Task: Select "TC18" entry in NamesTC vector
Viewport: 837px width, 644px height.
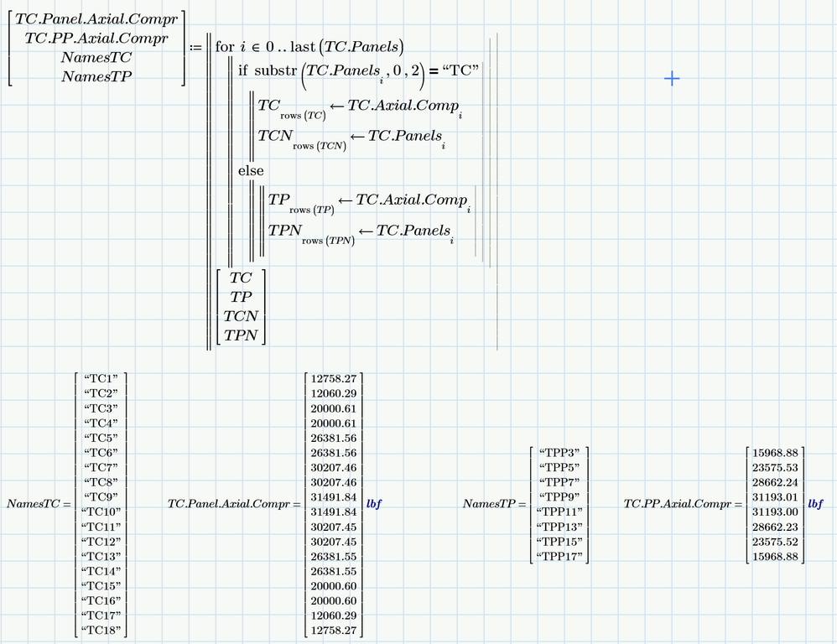Action: point(101,631)
